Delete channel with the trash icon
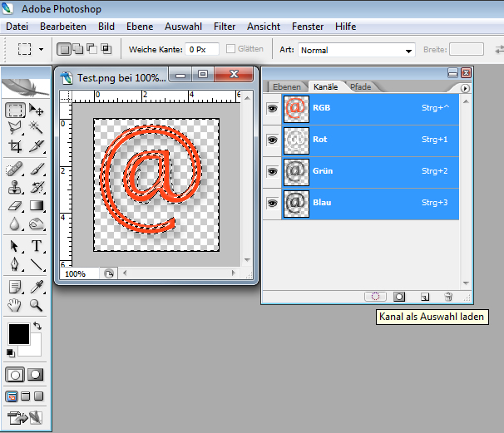The image size is (504, 433). 448,297
